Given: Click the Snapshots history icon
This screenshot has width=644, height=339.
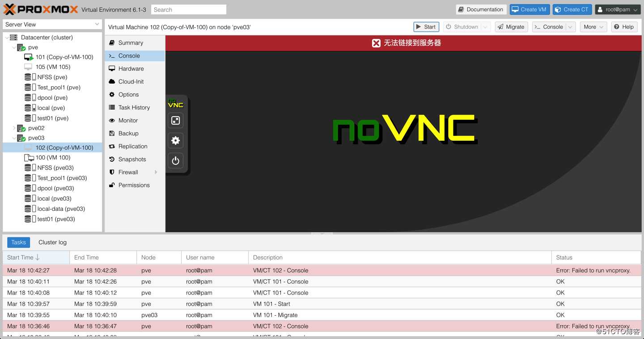Looking at the screenshot, I should coord(112,159).
